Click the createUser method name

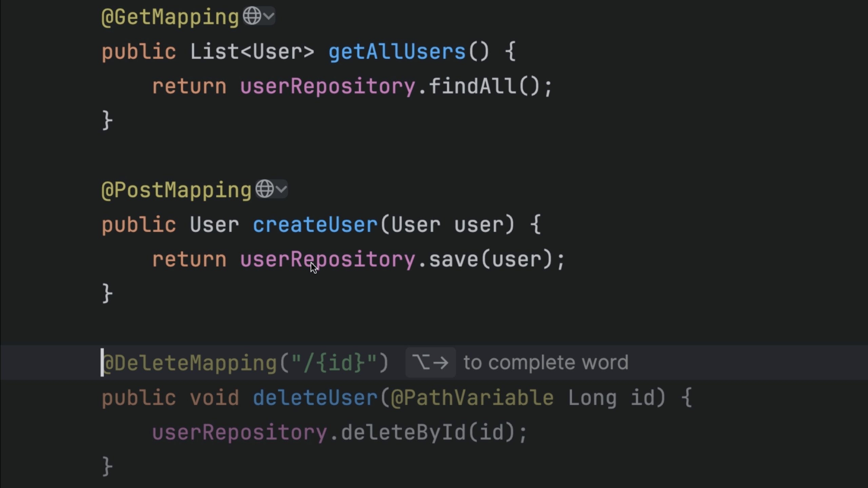tap(315, 225)
